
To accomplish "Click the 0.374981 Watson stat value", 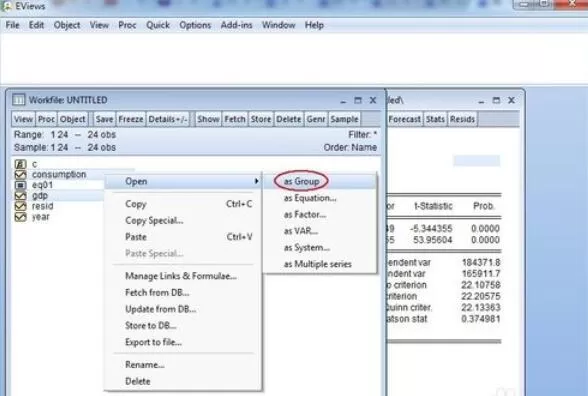I will (480, 319).
